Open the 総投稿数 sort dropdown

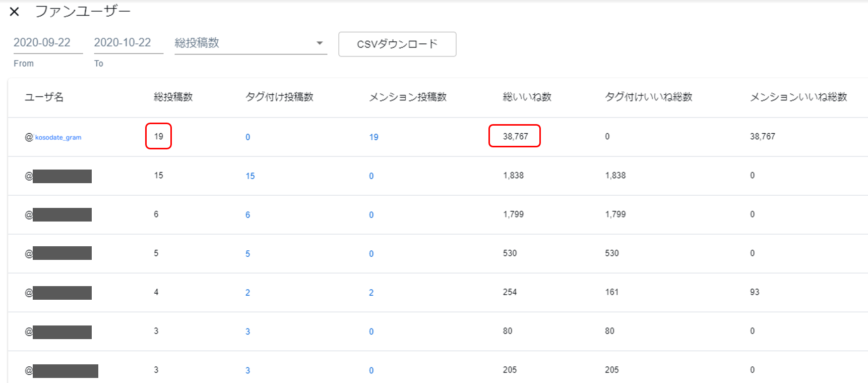(x=250, y=43)
